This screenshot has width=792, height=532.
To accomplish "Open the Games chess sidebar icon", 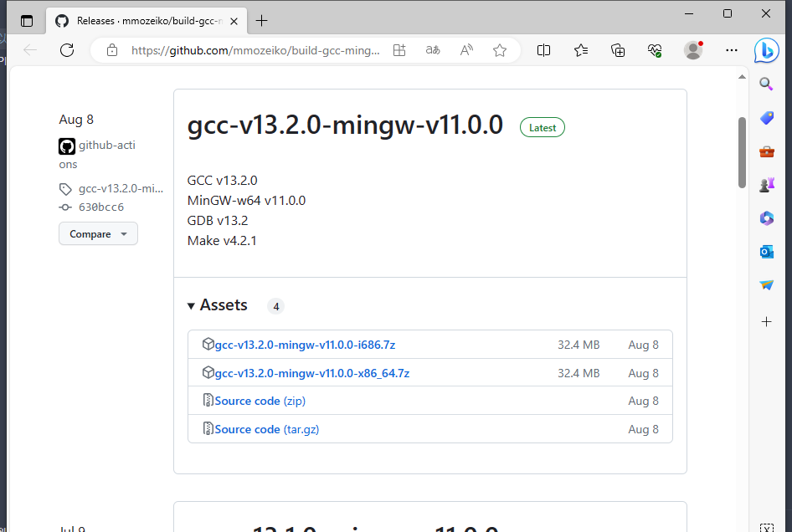I will click(767, 185).
